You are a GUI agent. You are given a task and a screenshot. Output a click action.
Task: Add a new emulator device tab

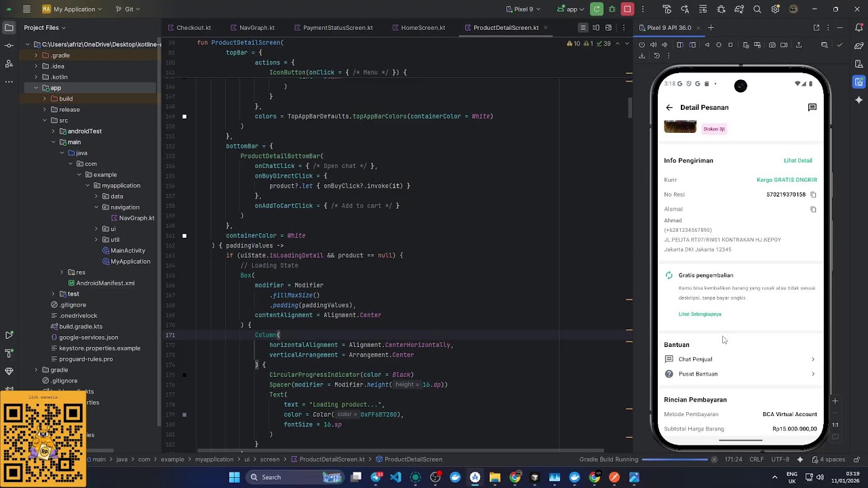coord(711,28)
